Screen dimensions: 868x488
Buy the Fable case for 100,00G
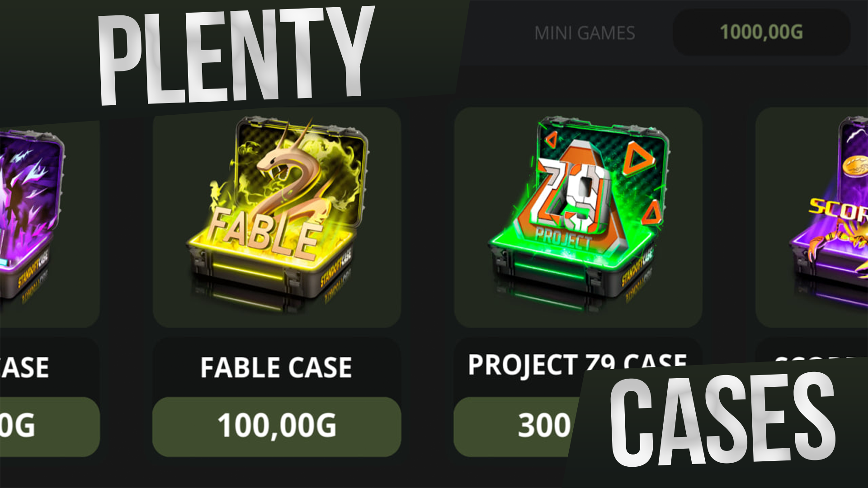pos(277,427)
